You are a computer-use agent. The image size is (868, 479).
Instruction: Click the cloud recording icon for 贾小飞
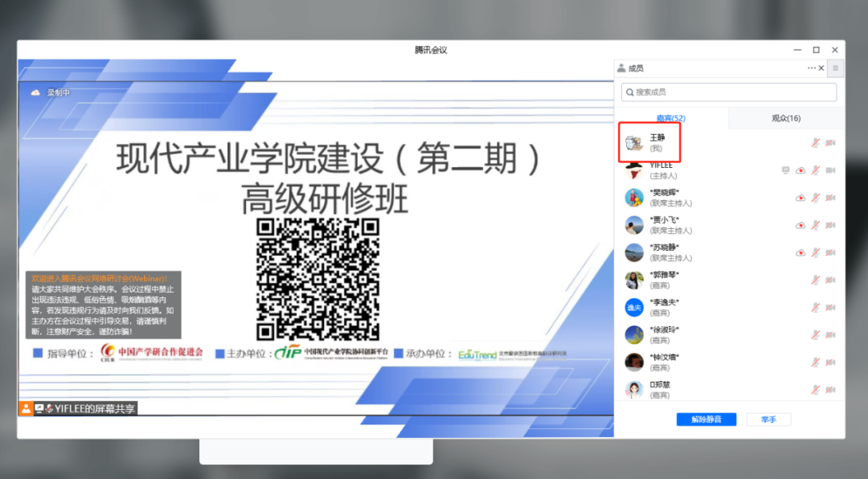800,225
